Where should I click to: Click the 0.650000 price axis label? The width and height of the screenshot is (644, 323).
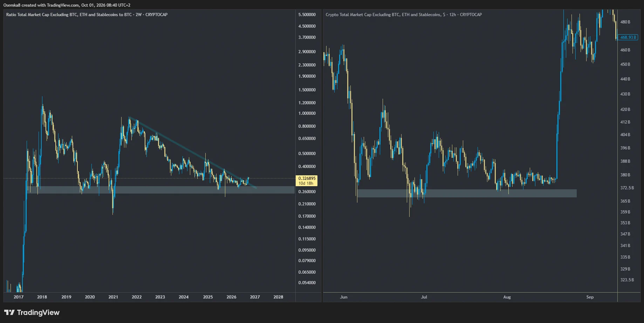point(307,139)
